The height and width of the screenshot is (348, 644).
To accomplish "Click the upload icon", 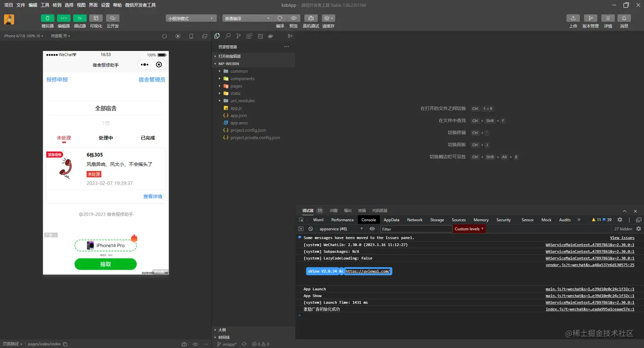I will pyautogui.click(x=573, y=18).
